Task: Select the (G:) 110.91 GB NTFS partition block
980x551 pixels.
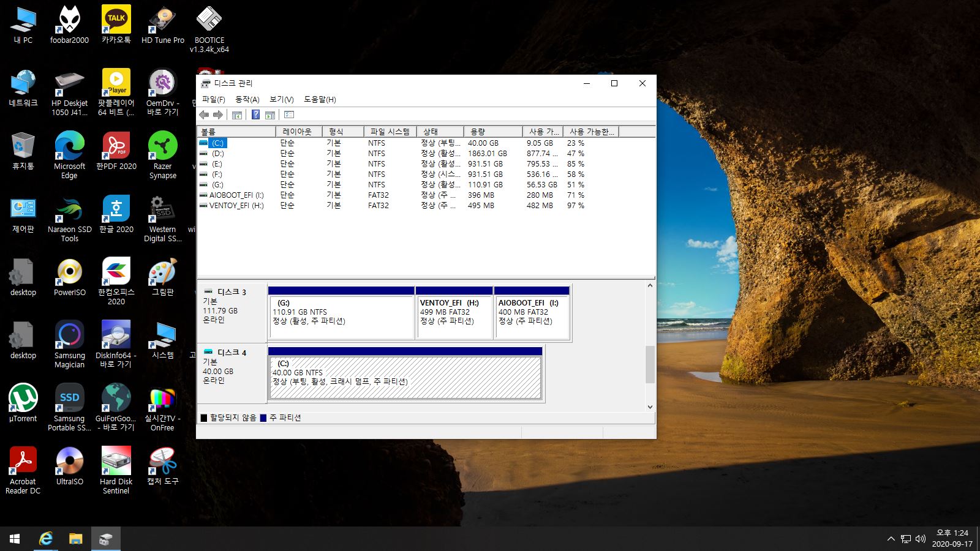Action: [341, 312]
